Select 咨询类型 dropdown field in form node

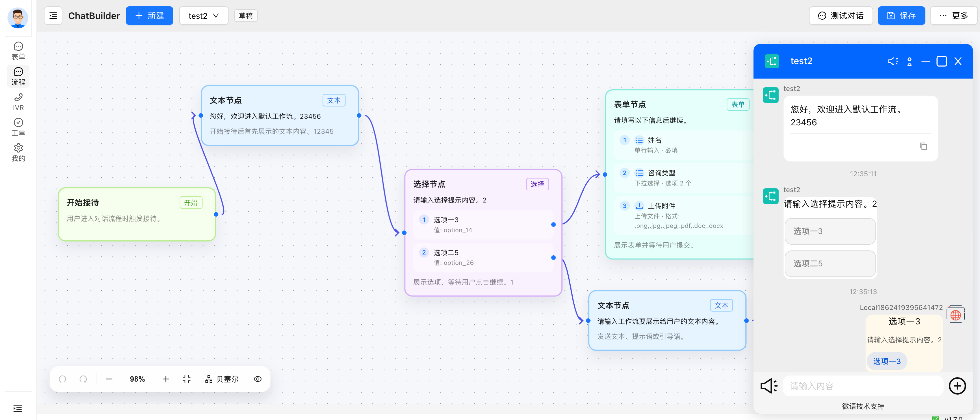(684, 178)
